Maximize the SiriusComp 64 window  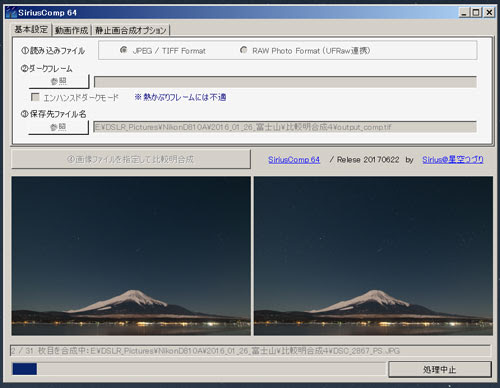click(476, 13)
